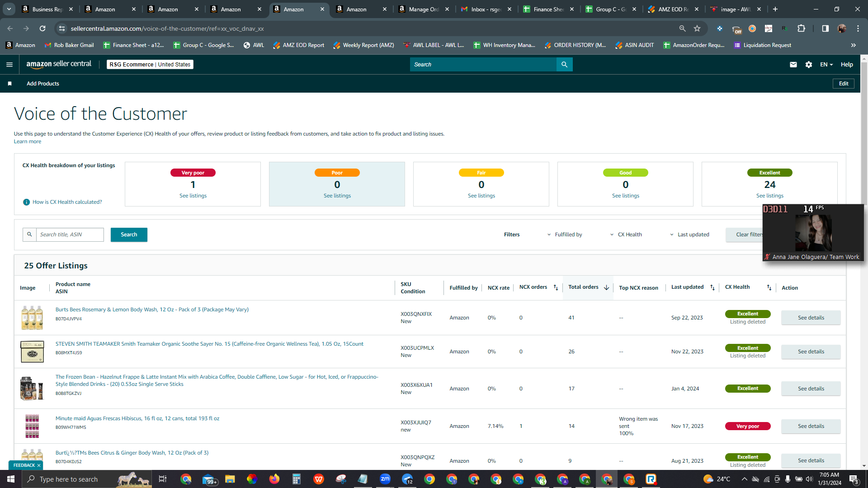Sort by Last updated arrows
Viewport: 868px width, 488px height.
coord(712,288)
